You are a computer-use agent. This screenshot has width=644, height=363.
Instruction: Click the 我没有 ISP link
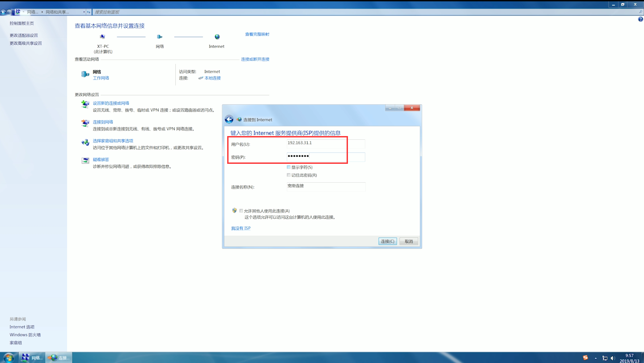(241, 228)
